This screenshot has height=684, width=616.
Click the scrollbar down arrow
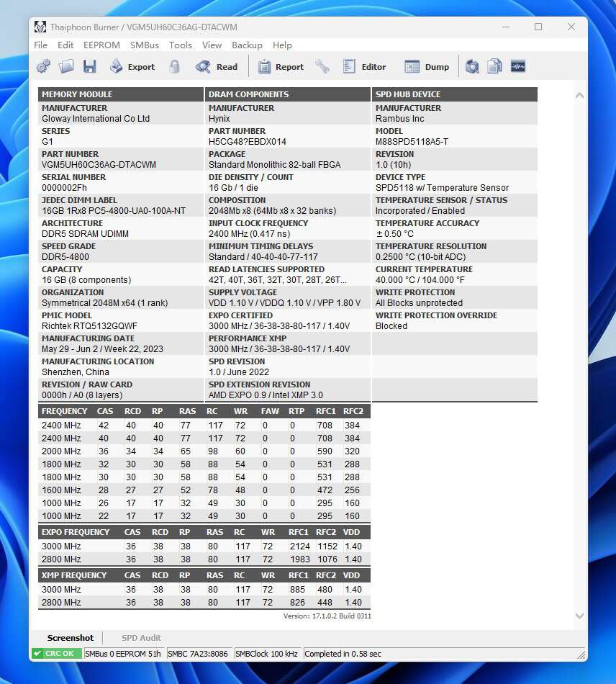pyautogui.click(x=580, y=616)
